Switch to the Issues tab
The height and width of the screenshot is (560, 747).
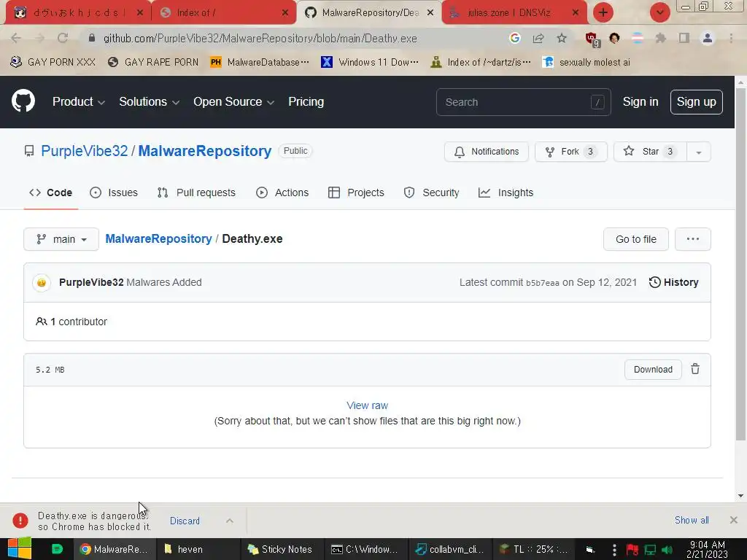pyautogui.click(x=114, y=192)
